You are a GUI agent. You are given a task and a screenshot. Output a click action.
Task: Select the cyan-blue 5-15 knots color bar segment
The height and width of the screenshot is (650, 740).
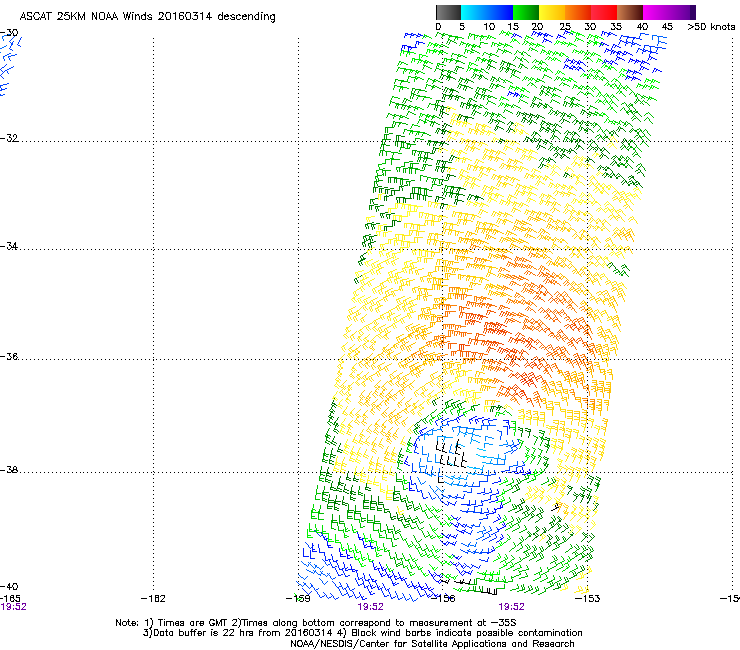pos(487,12)
